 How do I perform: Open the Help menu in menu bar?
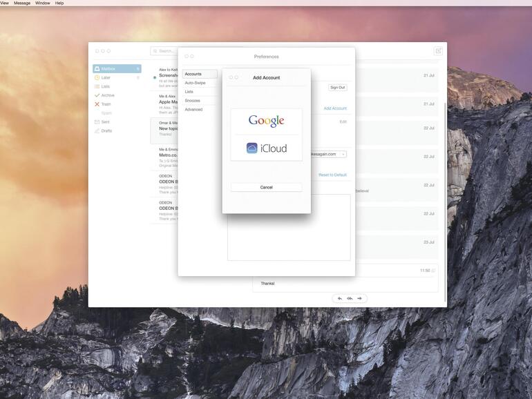[x=59, y=3]
